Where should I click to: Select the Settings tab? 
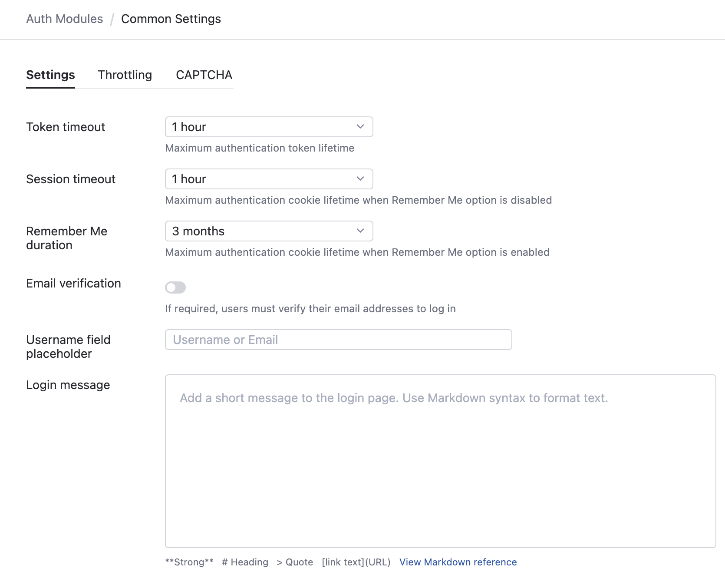tap(50, 75)
